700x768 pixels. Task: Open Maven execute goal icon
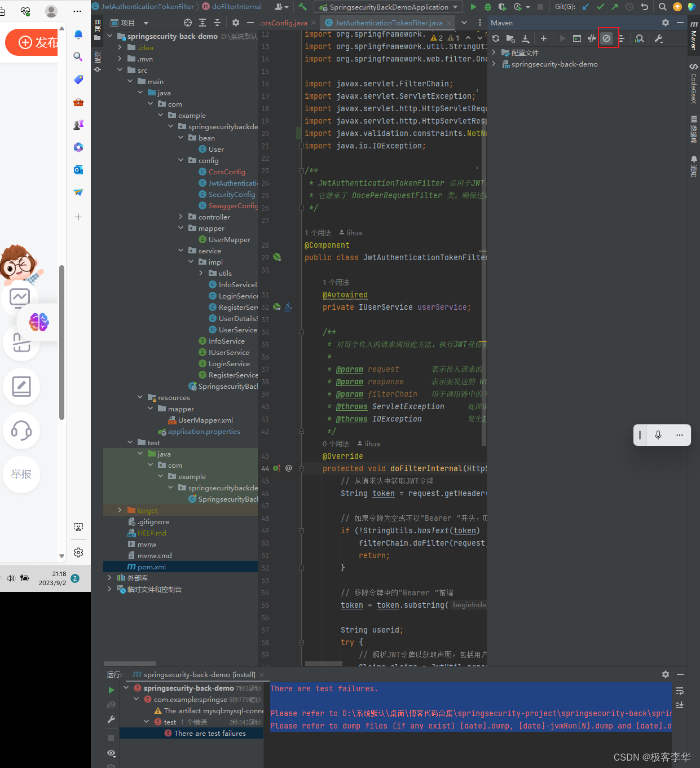[576, 38]
